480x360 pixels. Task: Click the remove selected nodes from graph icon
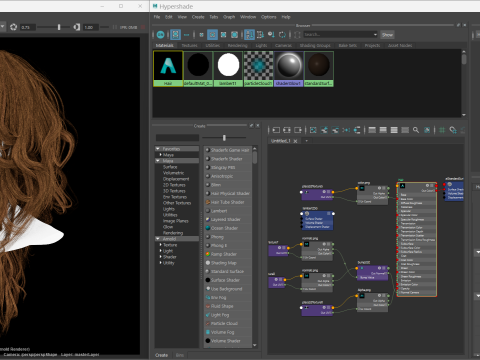click(x=335, y=130)
